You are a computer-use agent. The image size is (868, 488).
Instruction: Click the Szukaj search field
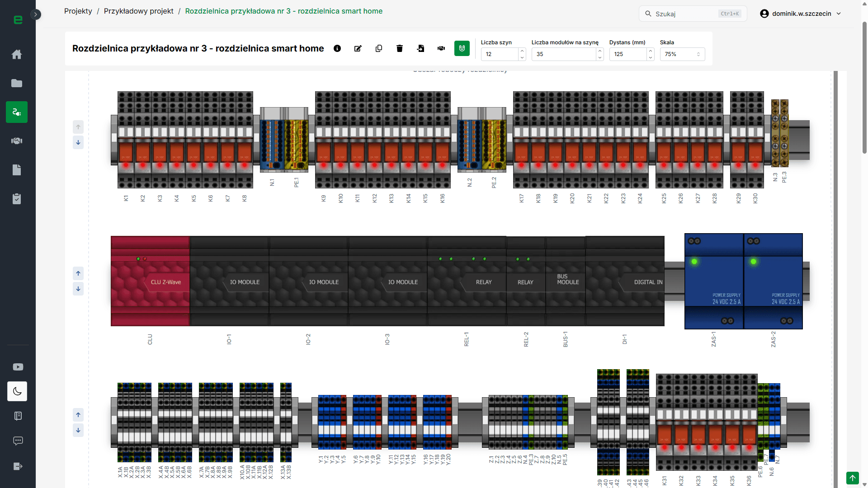(693, 14)
